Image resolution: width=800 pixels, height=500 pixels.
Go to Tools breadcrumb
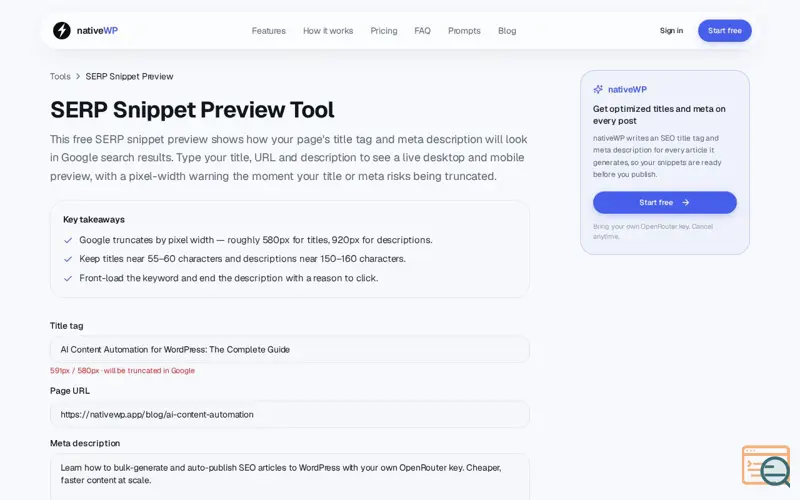coord(60,77)
